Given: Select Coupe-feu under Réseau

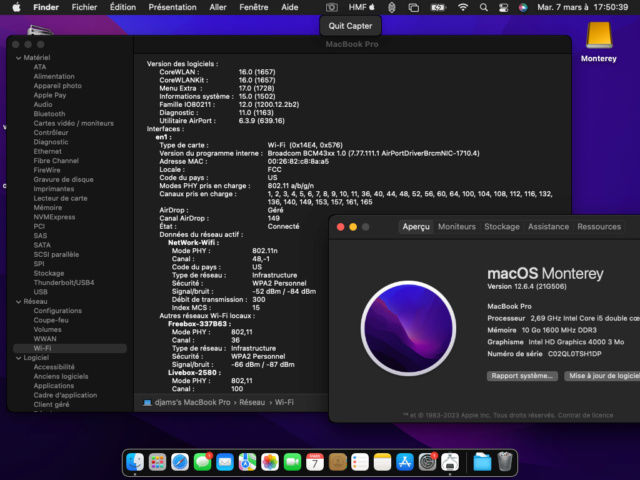Looking at the screenshot, I should pyautogui.click(x=51, y=320).
